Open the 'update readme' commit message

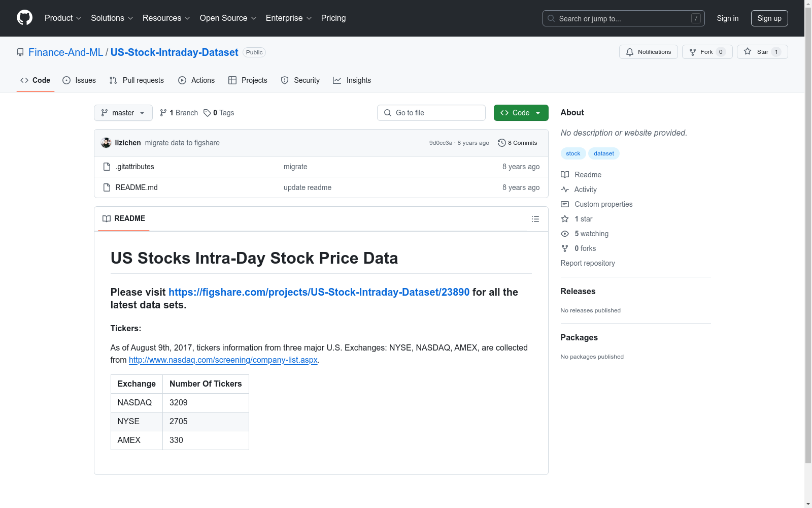308,187
